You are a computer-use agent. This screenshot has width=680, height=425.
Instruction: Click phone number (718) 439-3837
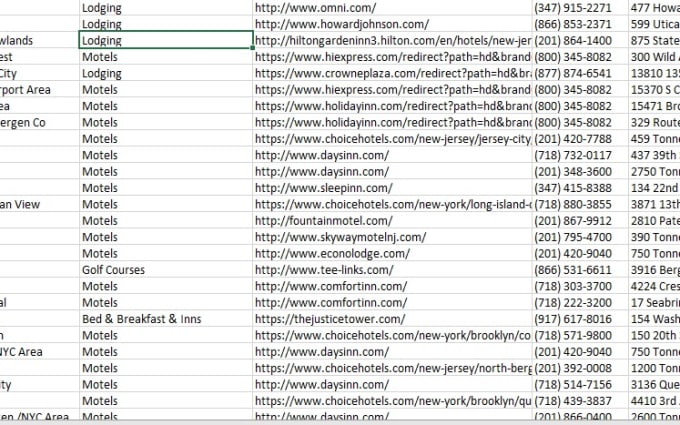[580, 401]
